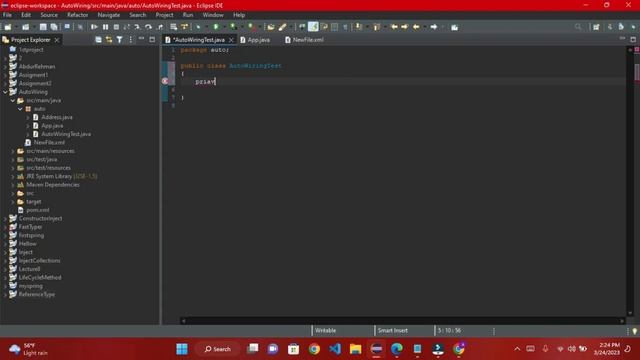
Task: Open Visual Studio Code from the taskbar
Action: (335, 349)
